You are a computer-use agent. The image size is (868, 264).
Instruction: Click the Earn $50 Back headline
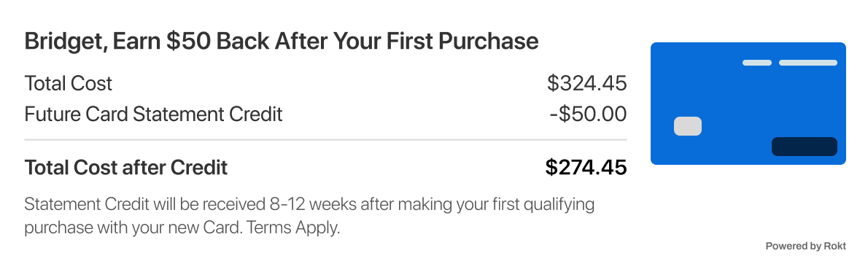(282, 42)
